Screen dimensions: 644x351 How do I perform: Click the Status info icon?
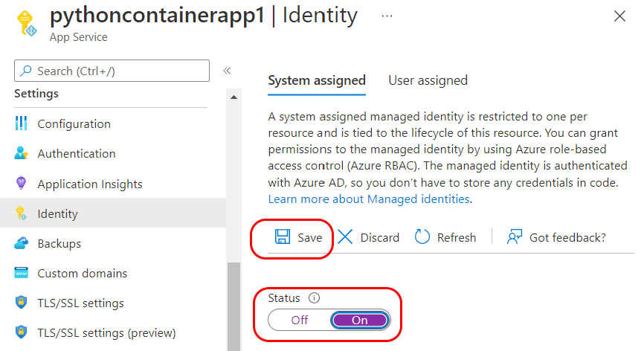(314, 298)
